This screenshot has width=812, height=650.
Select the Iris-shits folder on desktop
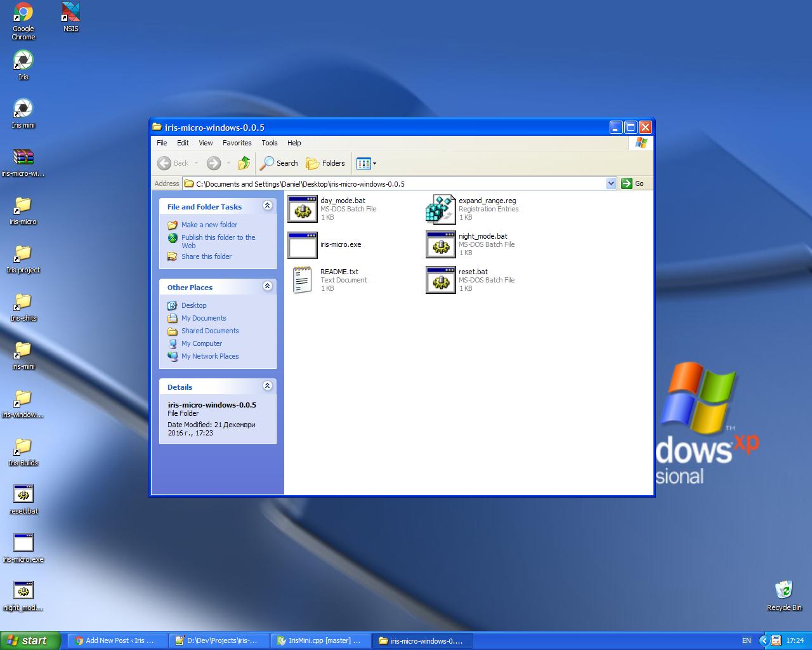pyautogui.click(x=23, y=307)
